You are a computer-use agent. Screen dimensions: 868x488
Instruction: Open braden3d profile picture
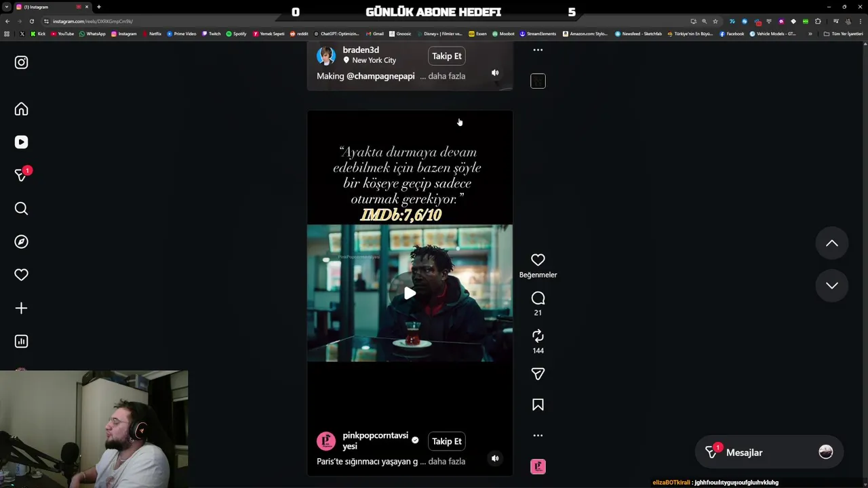[x=326, y=56]
